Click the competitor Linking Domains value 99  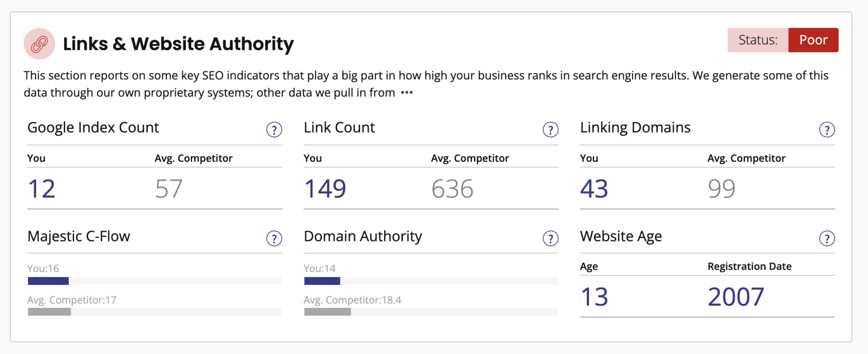722,189
